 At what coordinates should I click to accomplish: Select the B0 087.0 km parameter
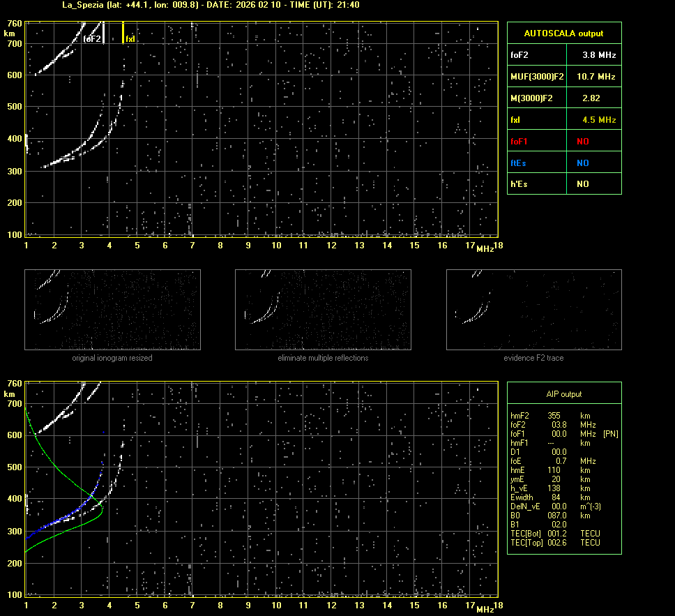coord(555,516)
